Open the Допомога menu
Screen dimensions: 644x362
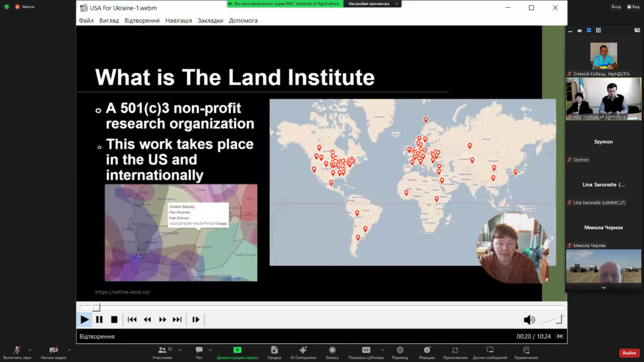coord(243,20)
